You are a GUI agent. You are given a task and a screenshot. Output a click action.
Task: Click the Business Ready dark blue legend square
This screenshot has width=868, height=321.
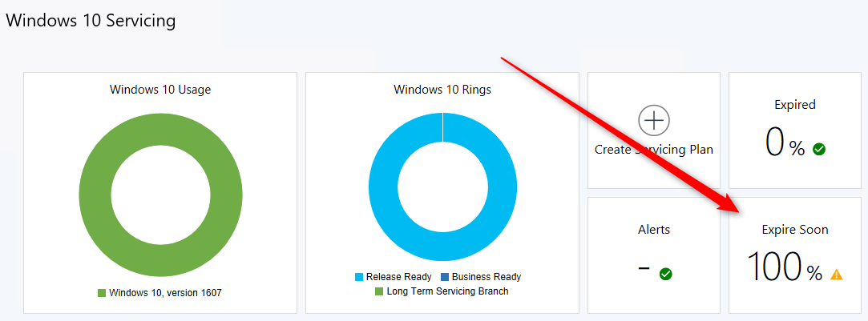445,277
